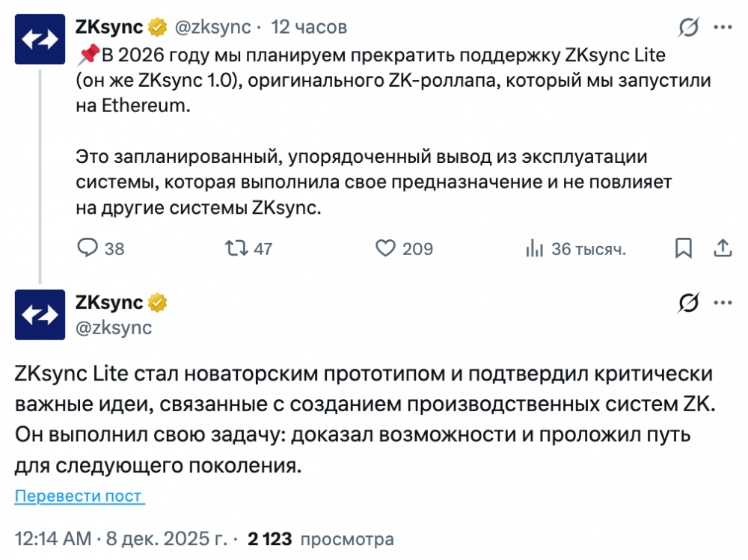Click the share icon on first post

723,248
